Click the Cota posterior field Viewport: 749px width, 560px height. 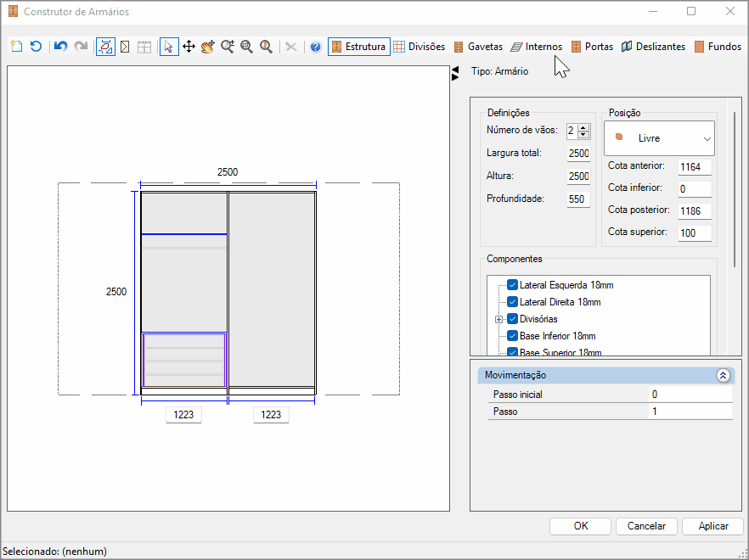click(x=695, y=211)
